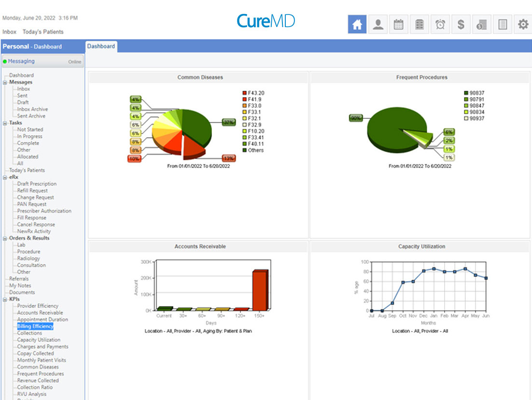This screenshot has height=400, width=532.
Task: Open Collections KPI
Action: (x=29, y=333)
